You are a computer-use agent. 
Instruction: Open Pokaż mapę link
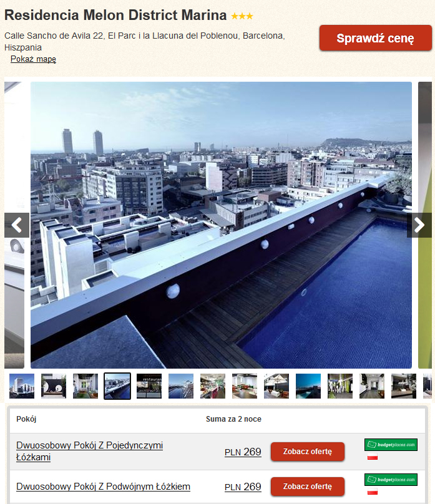coord(34,59)
